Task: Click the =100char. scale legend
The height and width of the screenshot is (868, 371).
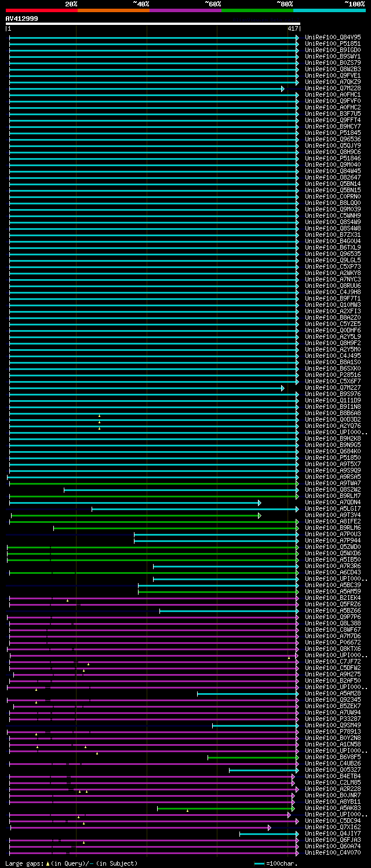Action: coord(276,863)
